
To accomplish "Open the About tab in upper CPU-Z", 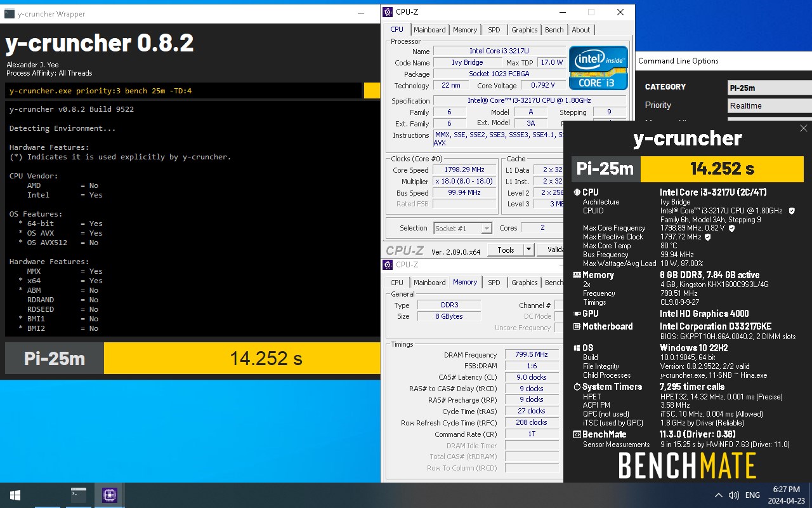I will pos(581,30).
